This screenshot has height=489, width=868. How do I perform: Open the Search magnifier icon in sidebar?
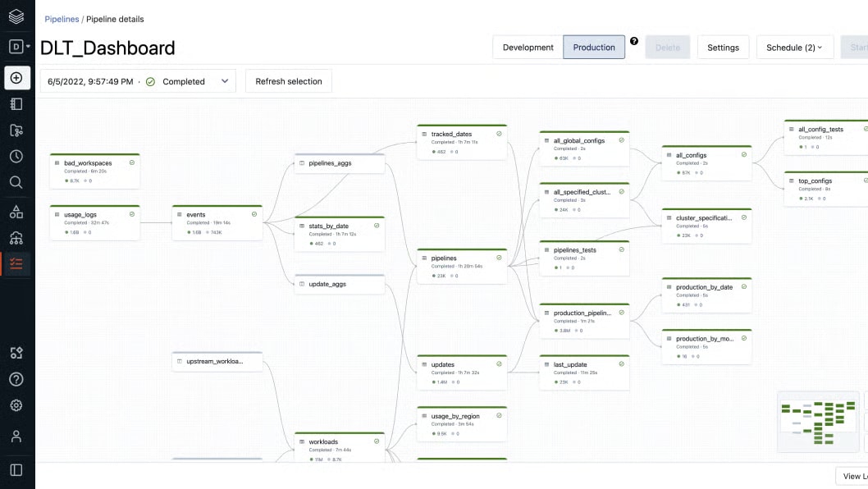pyautogui.click(x=16, y=182)
